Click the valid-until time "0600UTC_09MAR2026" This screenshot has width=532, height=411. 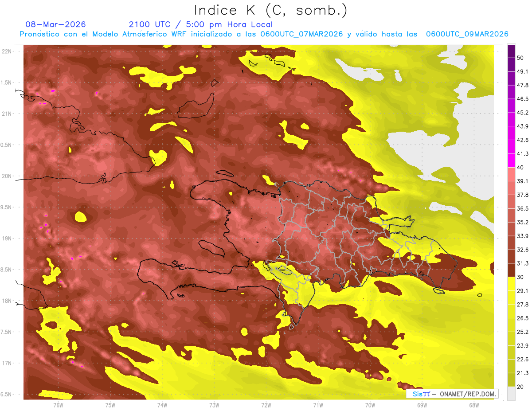pos(467,34)
